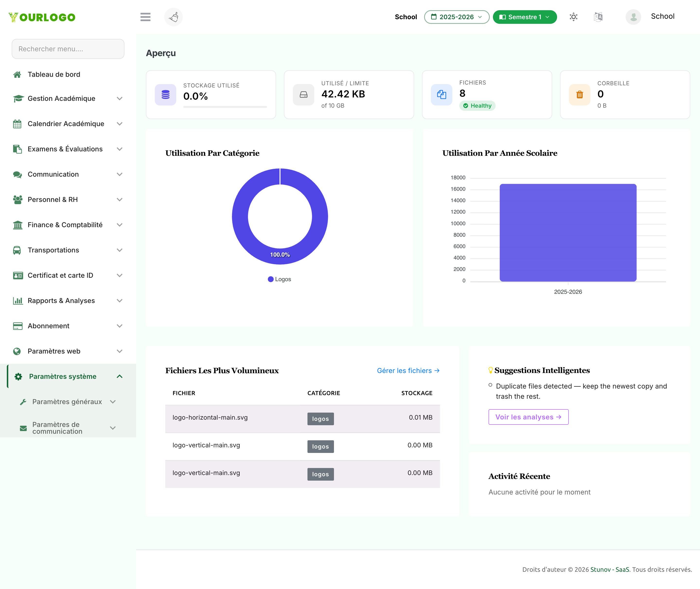Open the 2025-2026 academic year dropdown

click(x=456, y=17)
